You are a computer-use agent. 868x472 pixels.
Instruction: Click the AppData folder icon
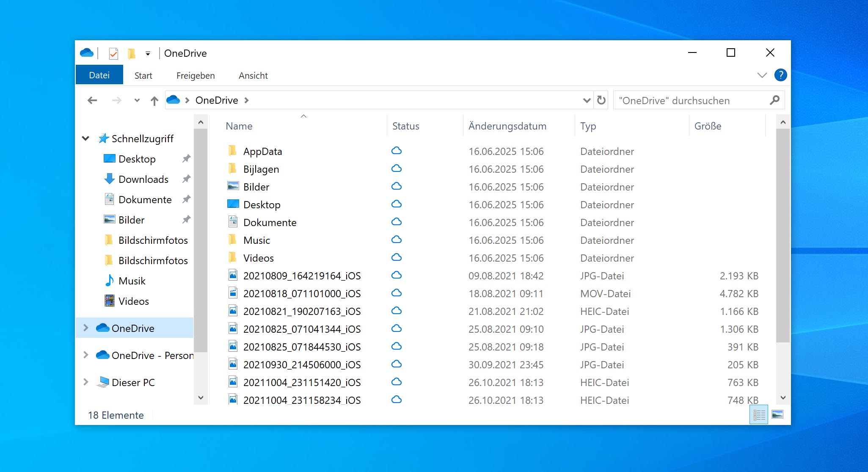click(x=232, y=150)
